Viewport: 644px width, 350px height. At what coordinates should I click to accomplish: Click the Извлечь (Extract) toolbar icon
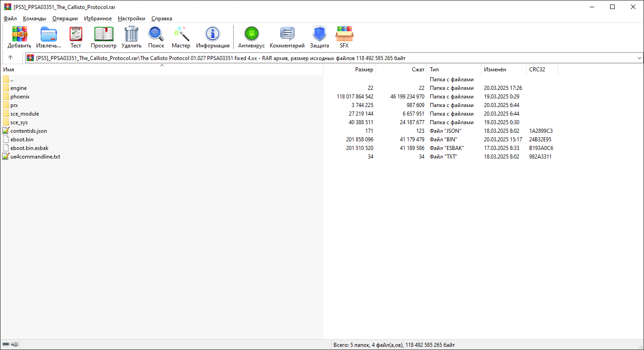coord(49,34)
